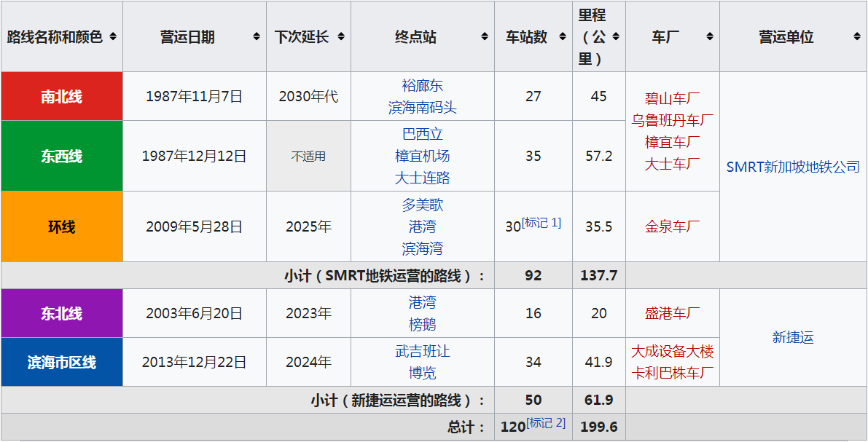Image resolution: width=868 pixels, height=442 pixels.
Task: Click the red 南北线 line cell
Action: pos(62,96)
